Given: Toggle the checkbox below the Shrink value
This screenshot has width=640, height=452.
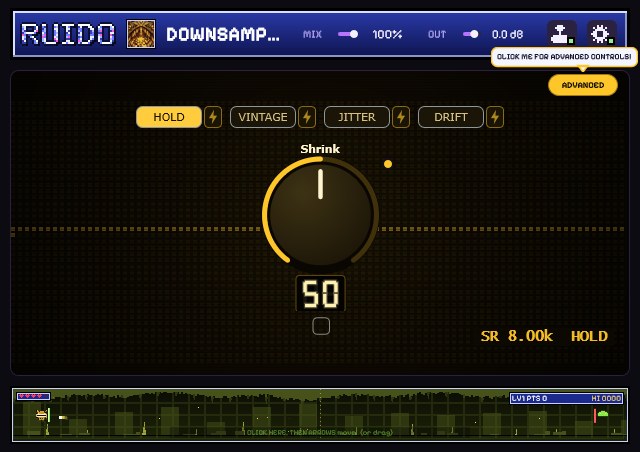Looking at the screenshot, I should (321, 326).
